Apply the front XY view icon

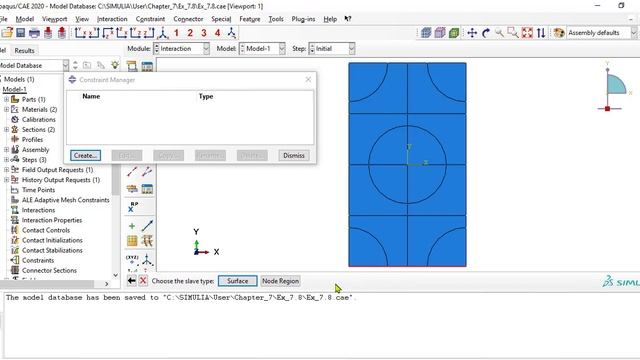[x=80, y=33]
